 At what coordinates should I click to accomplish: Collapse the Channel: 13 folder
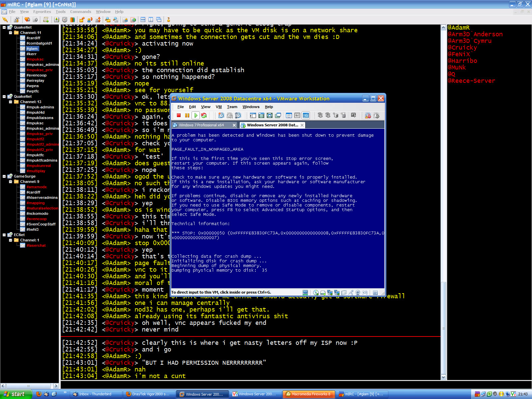10,102
